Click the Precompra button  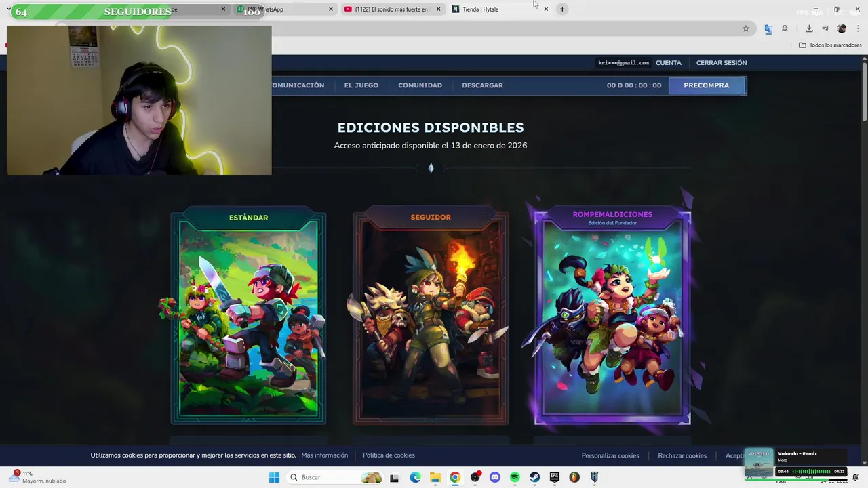tap(707, 85)
